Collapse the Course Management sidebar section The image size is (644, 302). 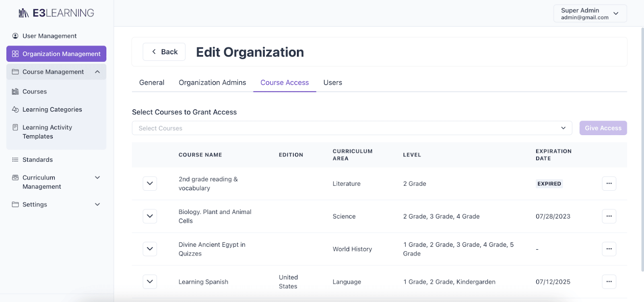point(97,72)
